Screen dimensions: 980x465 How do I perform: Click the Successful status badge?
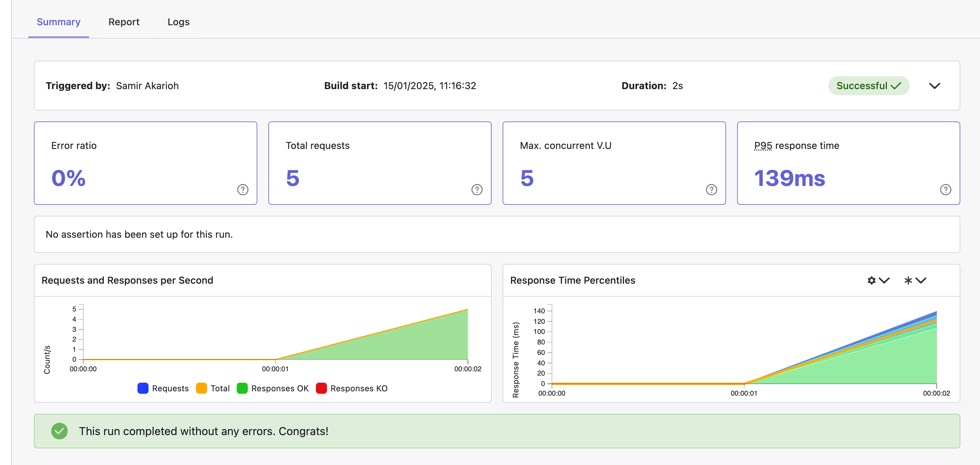pos(869,86)
